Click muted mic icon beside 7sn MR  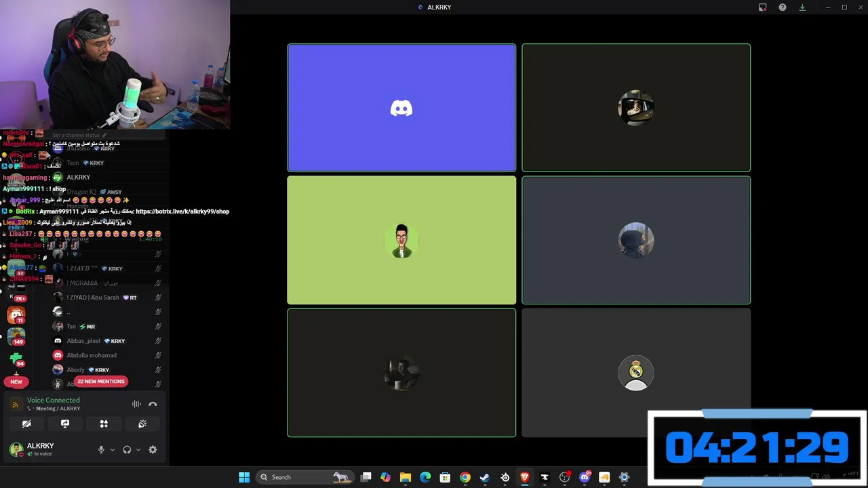(x=158, y=327)
